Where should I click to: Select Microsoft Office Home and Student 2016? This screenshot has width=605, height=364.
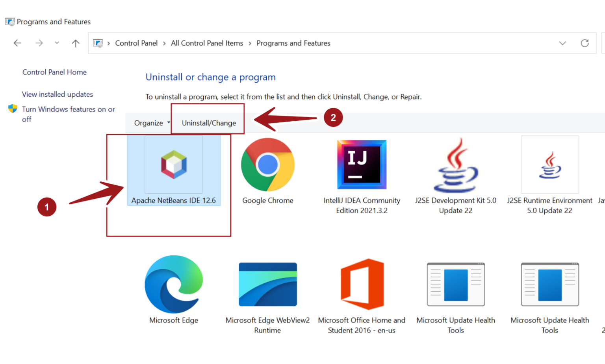[361, 284]
